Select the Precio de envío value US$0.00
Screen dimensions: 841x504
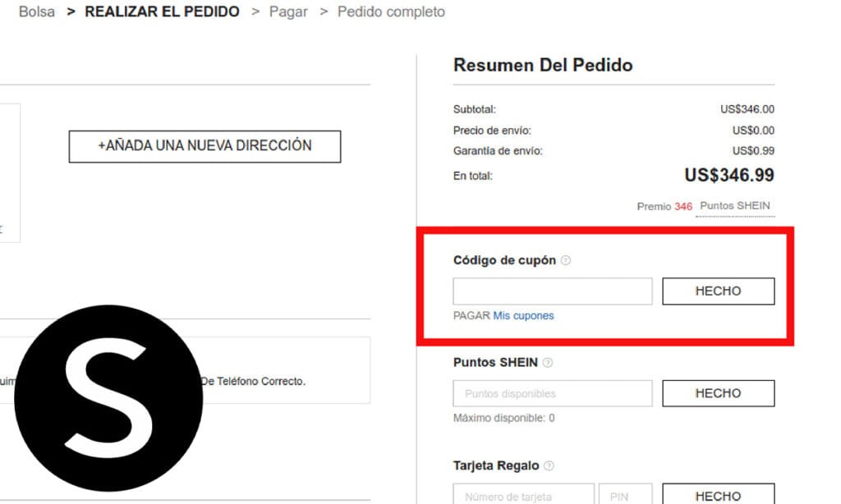point(754,131)
